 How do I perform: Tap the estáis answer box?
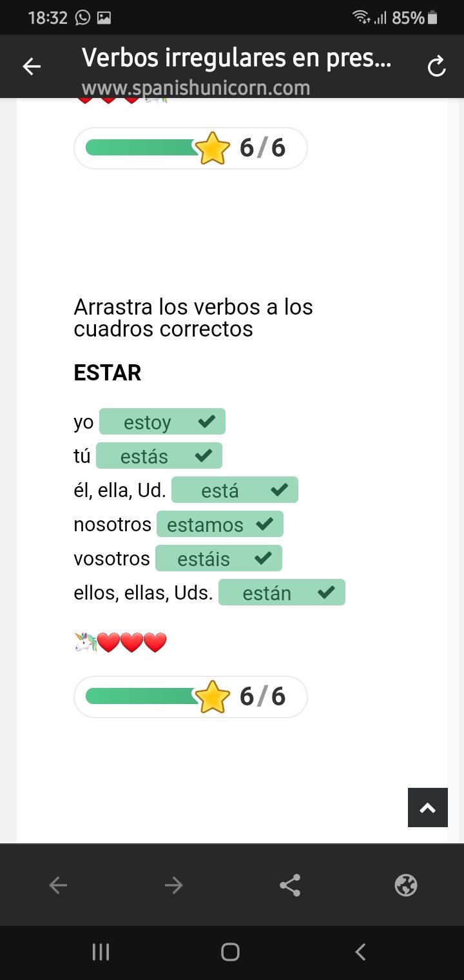(x=218, y=558)
